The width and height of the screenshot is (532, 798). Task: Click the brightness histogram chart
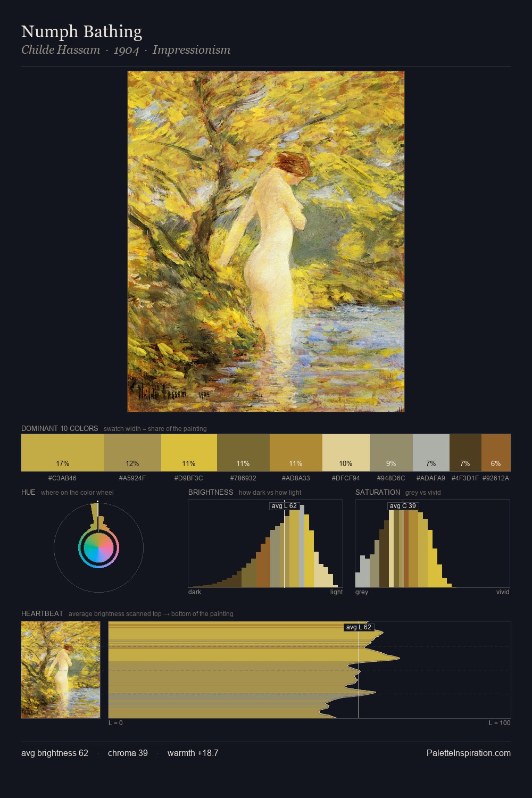pyautogui.click(x=265, y=544)
